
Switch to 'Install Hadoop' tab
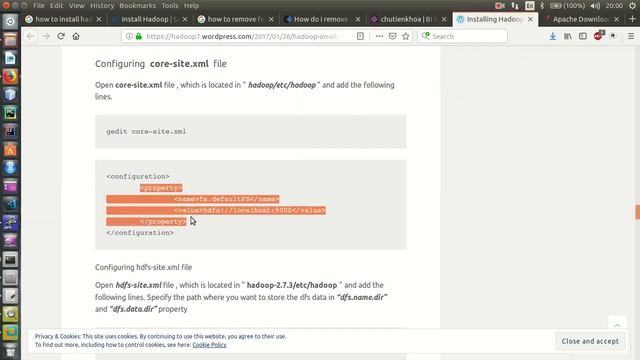click(149, 19)
